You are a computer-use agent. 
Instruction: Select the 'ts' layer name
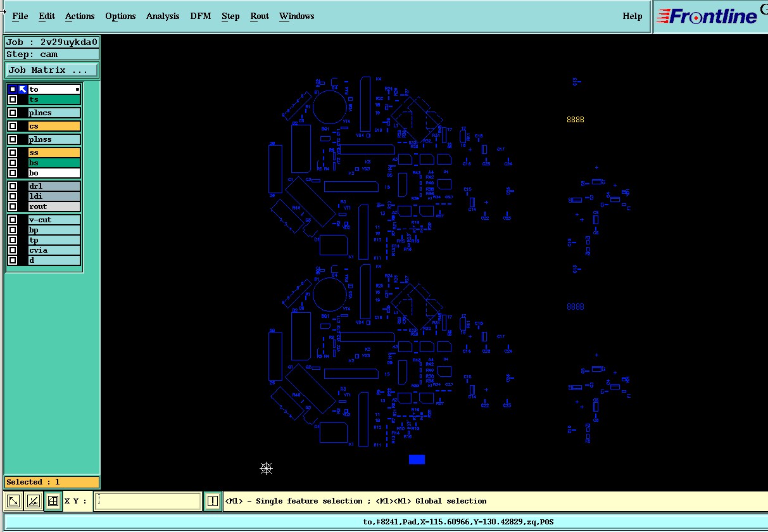tap(54, 99)
